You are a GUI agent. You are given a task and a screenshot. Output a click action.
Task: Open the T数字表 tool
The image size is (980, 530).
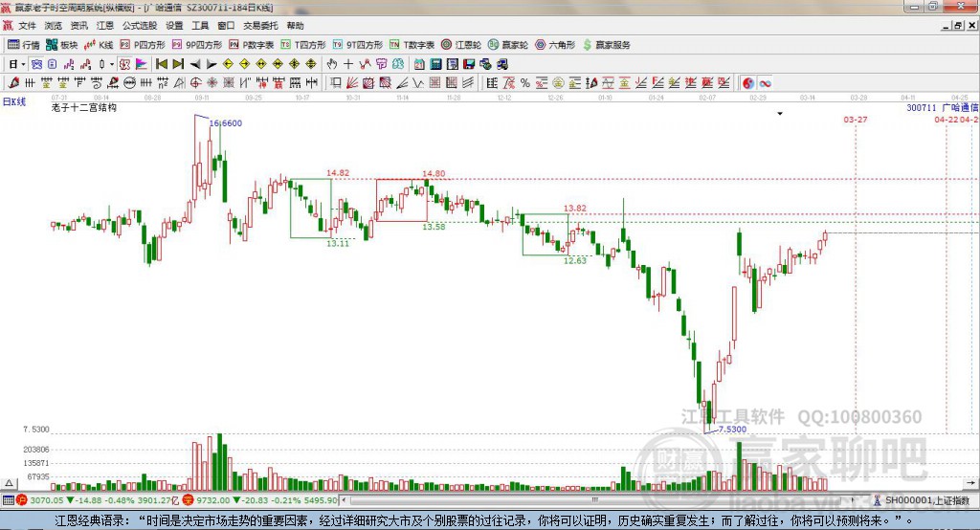412,45
